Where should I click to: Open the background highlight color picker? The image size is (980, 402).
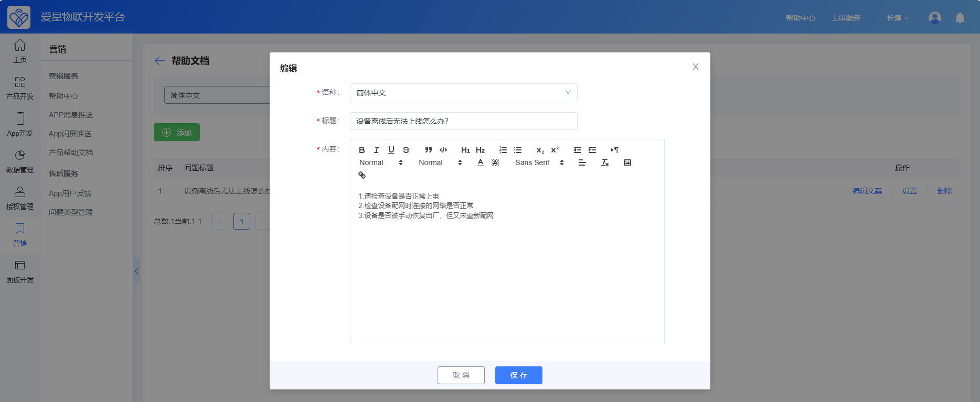(x=495, y=162)
